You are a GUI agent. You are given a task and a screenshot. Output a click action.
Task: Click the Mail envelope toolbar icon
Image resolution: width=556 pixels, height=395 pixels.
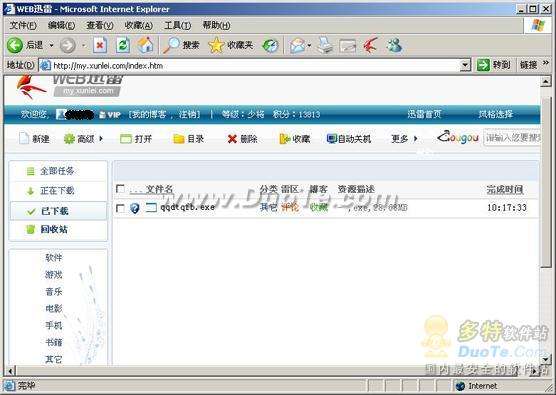pos(298,45)
